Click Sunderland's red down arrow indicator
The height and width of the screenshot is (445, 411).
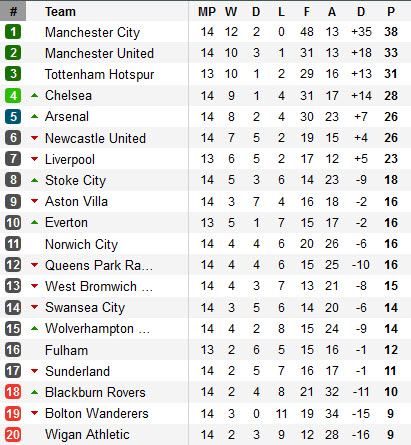tap(34, 371)
